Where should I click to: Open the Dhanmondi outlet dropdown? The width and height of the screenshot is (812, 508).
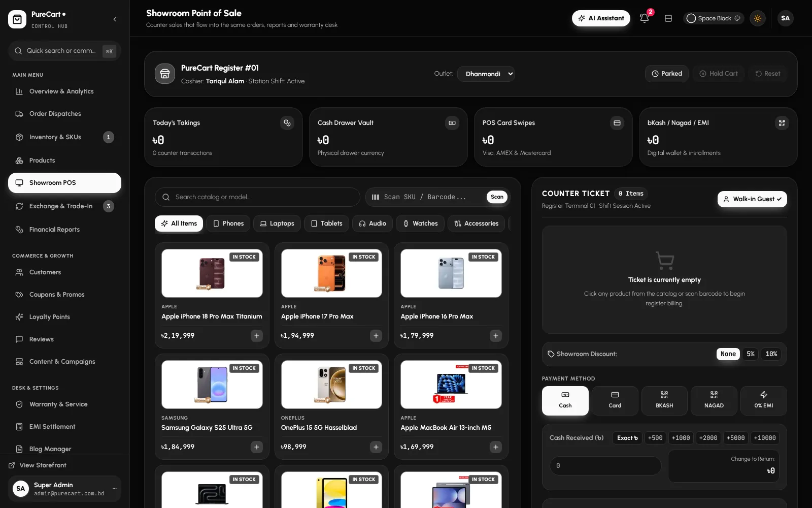click(x=486, y=74)
